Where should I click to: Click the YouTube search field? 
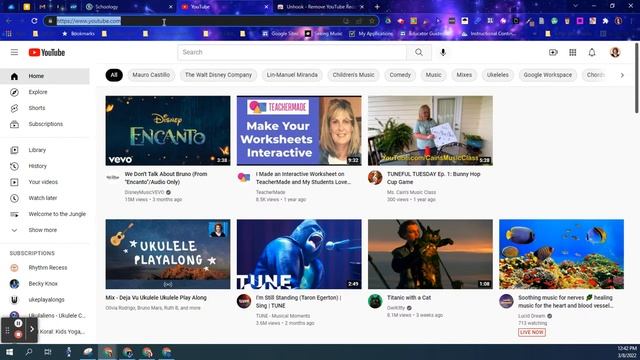pyautogui.click(x=292, y=52)
